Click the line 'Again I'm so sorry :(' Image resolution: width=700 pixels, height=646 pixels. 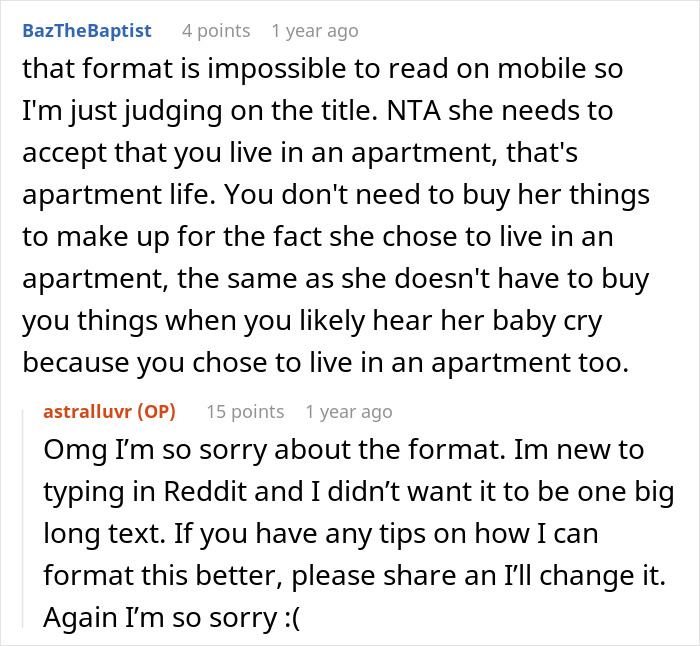172,617
